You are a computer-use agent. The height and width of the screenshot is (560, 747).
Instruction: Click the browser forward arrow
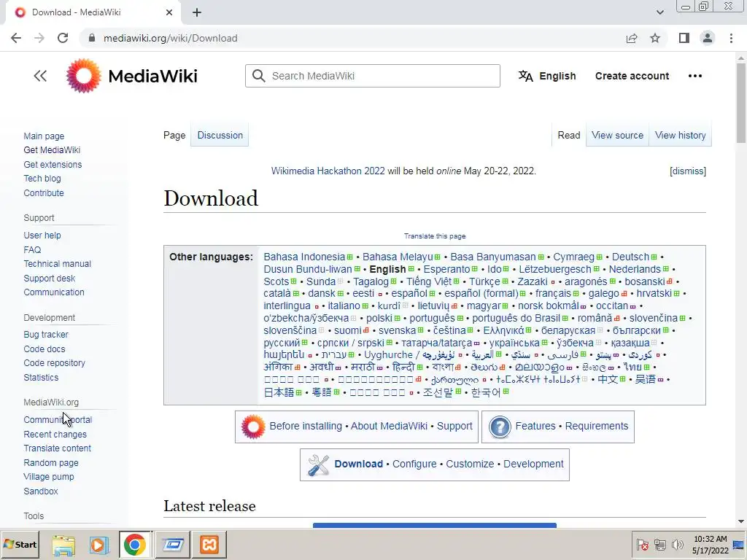pos(39,38)
